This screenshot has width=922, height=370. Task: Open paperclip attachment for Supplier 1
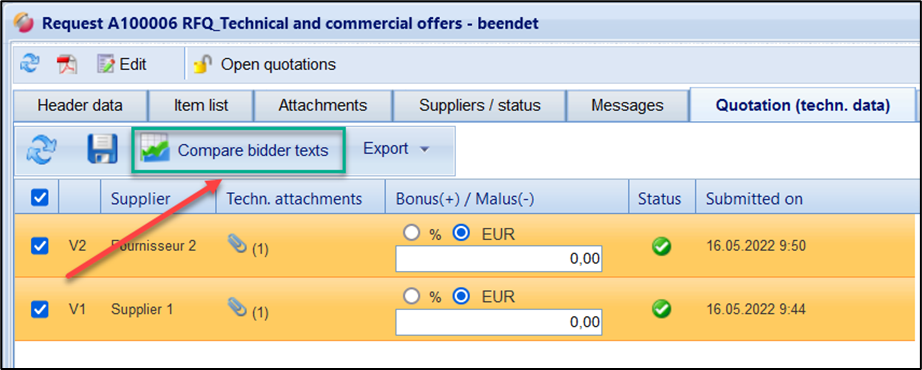point(237,308)
